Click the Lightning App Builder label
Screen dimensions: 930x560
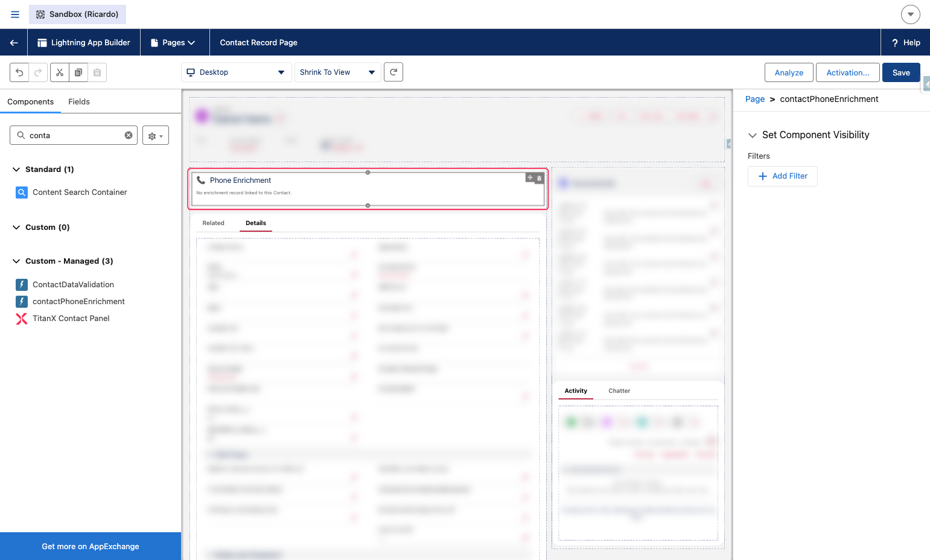(x=84, y=43)
